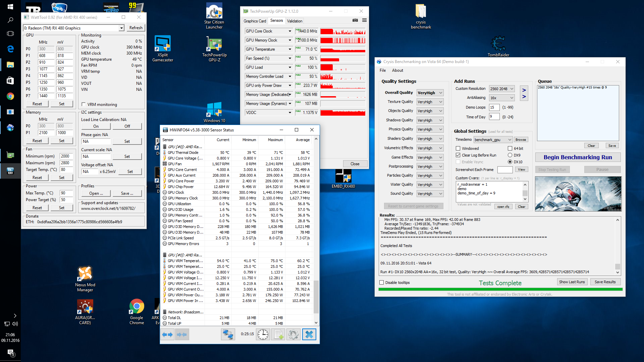The image size is (644, 362).
Task: Click the blue X close-sensors icon
Action: coord(309,334)
